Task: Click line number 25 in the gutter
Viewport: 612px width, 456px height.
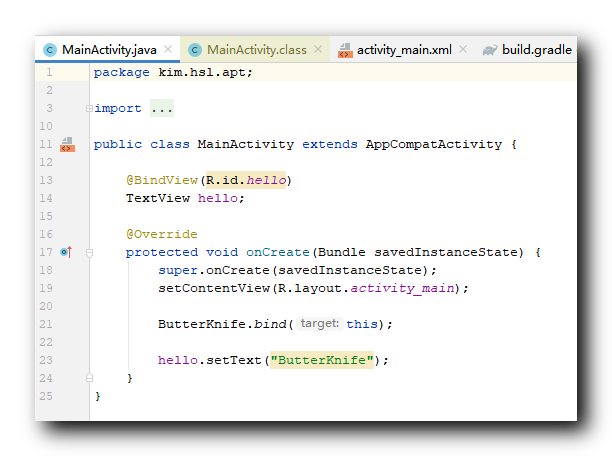Action: (x=46, y=396)
